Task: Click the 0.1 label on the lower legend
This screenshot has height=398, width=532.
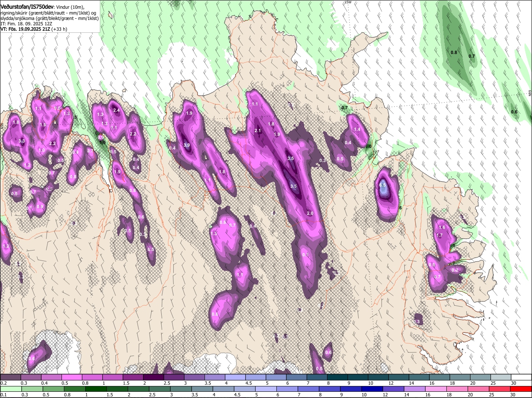Action: (3, 395)
